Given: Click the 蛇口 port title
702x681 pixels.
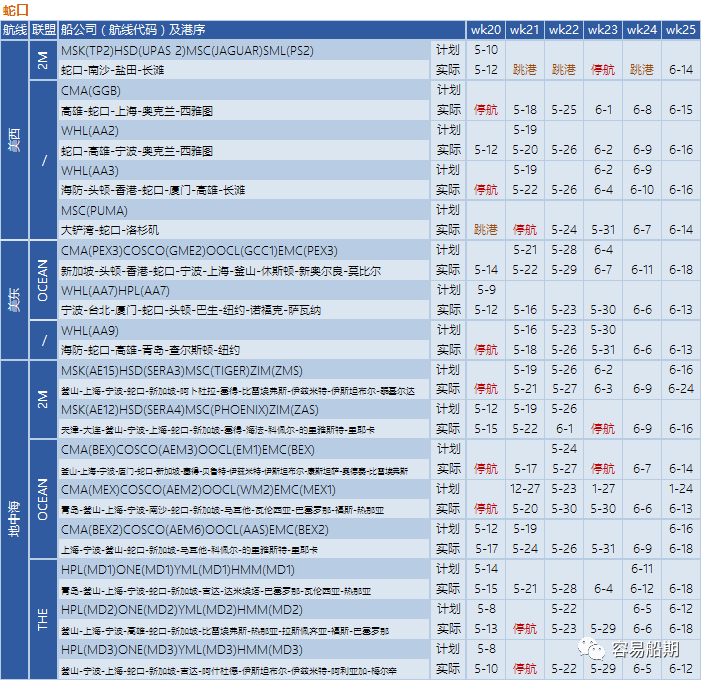Looking at the screenshot, I should (x=15, y=10).
